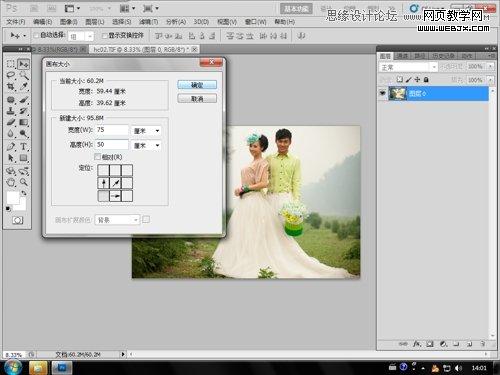Select the Move tool in toolbox
Image resolution: width=500 pixels, height=375 pixels.
click(23, 64)
